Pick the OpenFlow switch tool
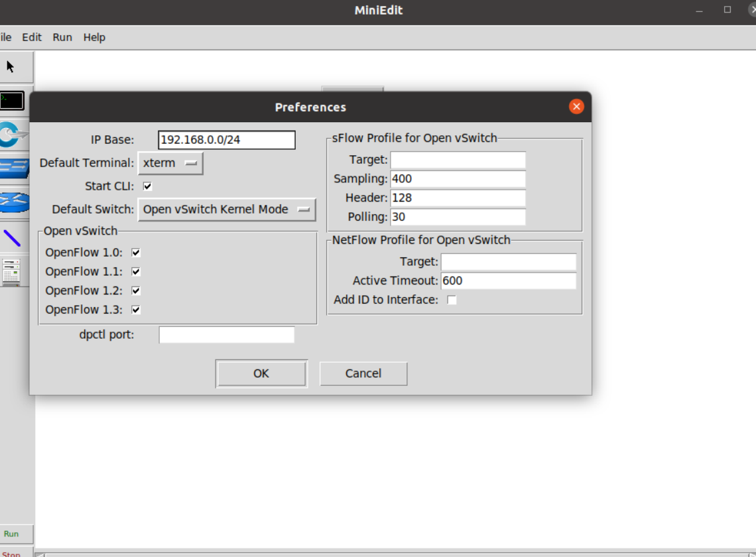This screenshot has height=557, width=756. [13, 135]
